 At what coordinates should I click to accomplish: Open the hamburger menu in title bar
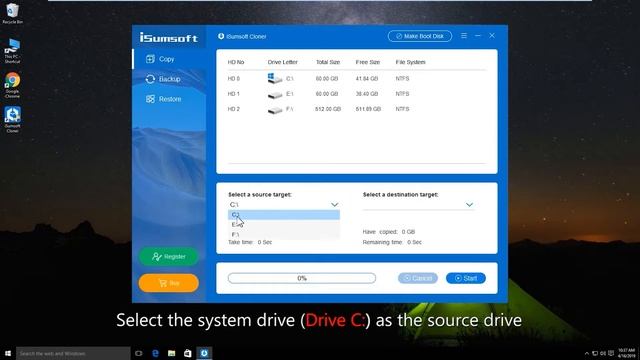tap(464, 36)
